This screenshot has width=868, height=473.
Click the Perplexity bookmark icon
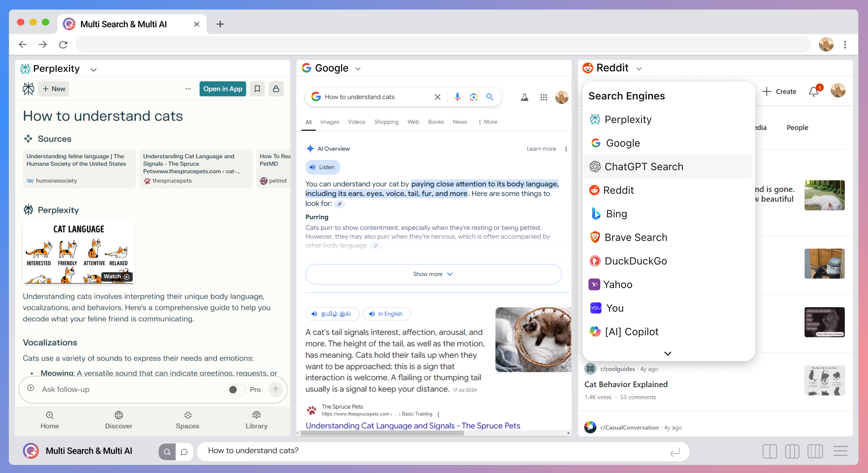click(257, 89)
